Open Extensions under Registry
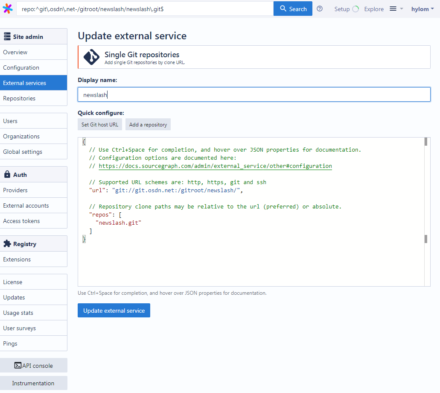This screenshot has height=393, width=440. tap(33, 259)
